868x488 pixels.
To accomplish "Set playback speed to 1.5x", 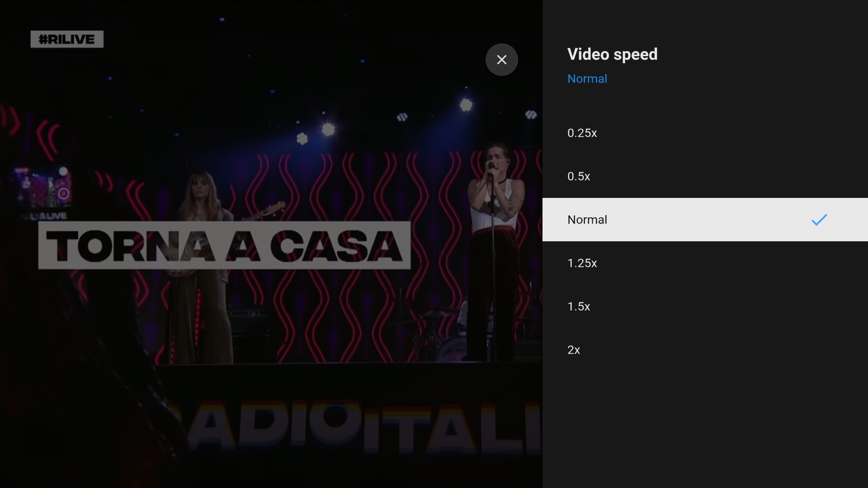I will click(x=579, y=306).
